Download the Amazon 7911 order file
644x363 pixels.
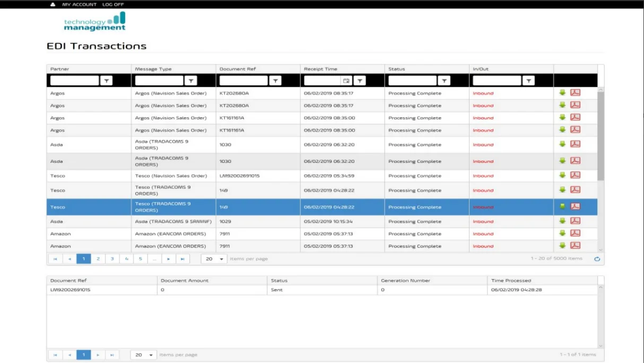tap(563, 234)
